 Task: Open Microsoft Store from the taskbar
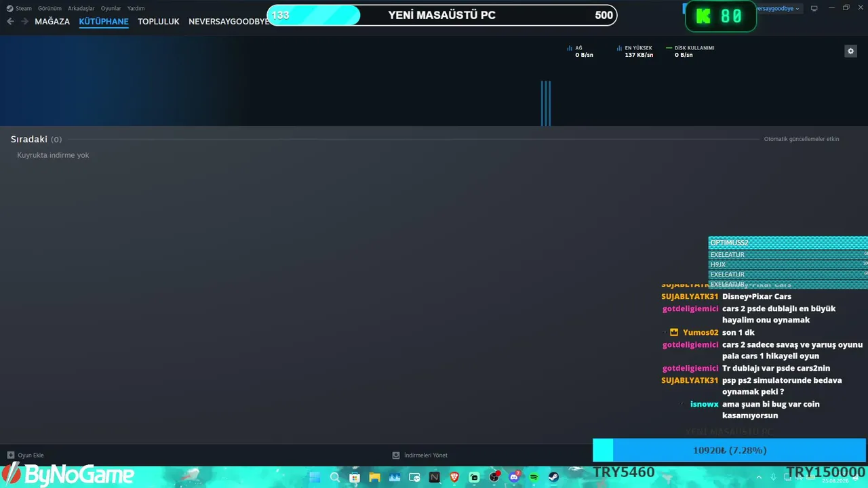[x=355, y=477]
